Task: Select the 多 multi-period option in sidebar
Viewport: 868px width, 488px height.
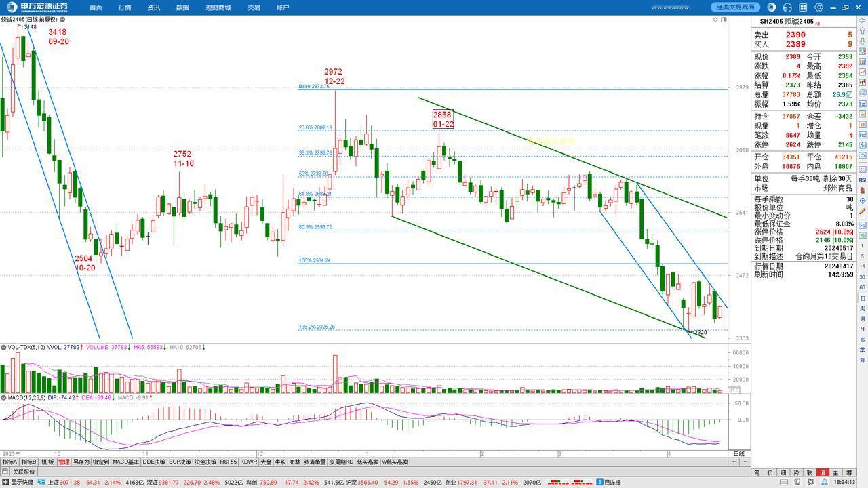Action: point(863,340)
